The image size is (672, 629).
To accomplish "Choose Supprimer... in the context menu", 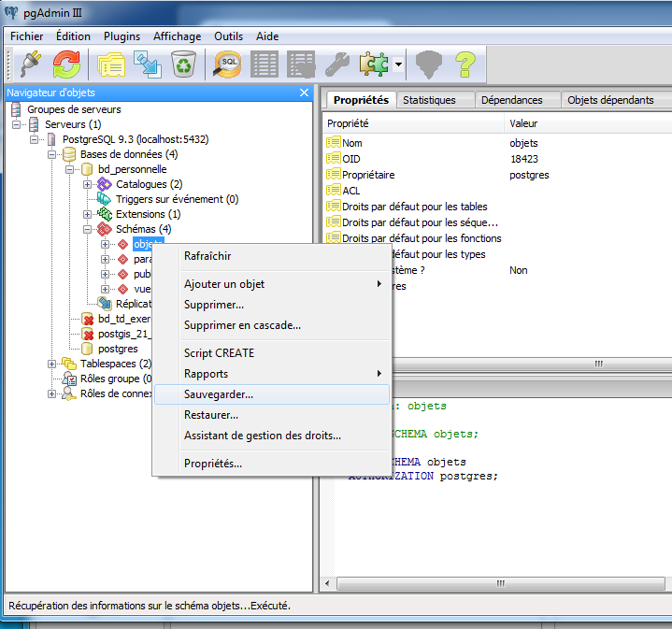I will pyautogui.click(x=272, y=305).
